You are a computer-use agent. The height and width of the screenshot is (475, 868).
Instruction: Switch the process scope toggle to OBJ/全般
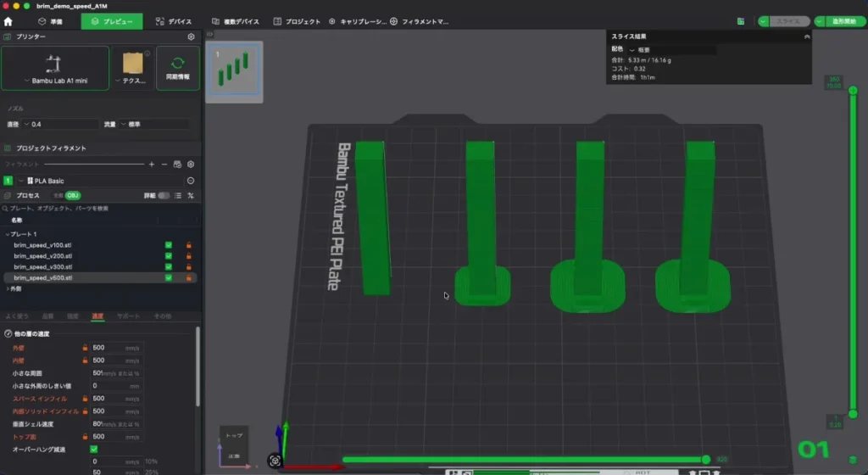pyautogui.click(x=67, y=195)
